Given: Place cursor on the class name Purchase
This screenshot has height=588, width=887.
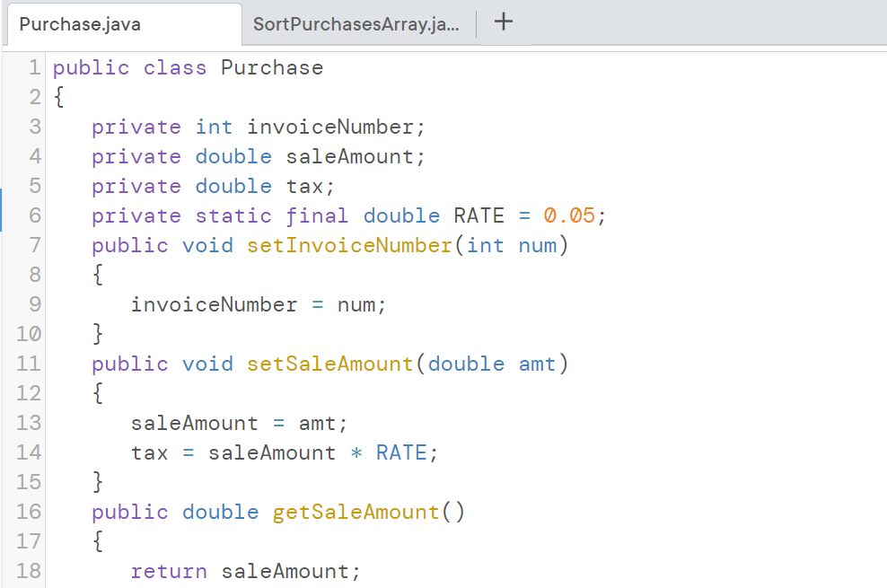Looking at the screenshot, I should pos(271,67).
